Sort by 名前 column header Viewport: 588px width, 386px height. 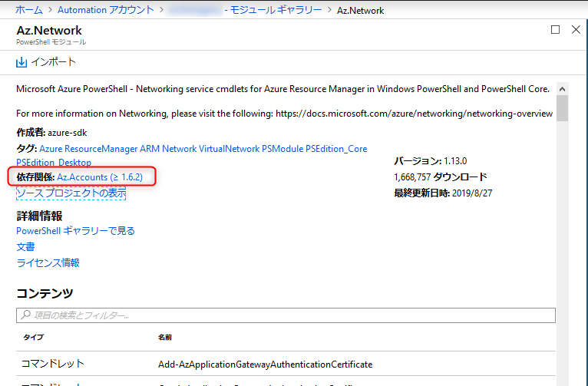point(165,338)
